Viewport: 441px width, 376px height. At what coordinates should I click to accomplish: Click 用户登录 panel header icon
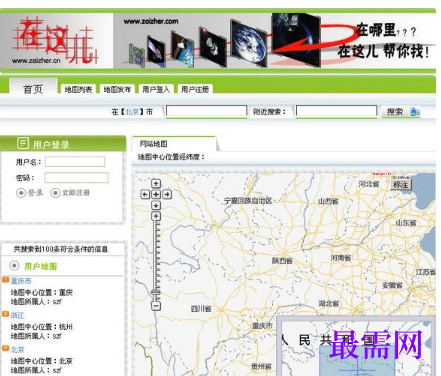coord(23,143)
